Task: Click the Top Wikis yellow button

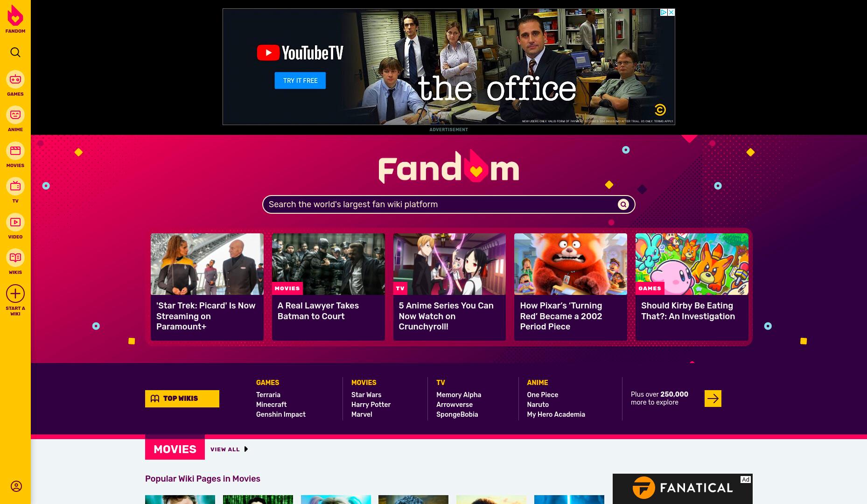Action: [x=182, y=399]
